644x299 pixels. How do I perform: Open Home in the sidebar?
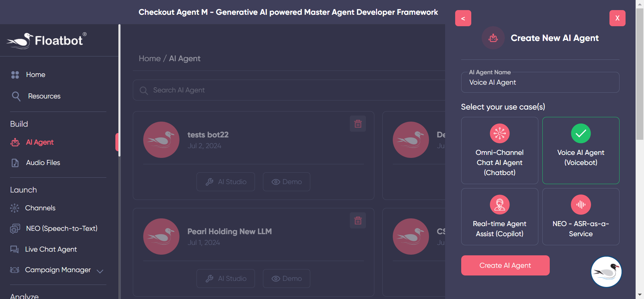click(x=36, y=75)
